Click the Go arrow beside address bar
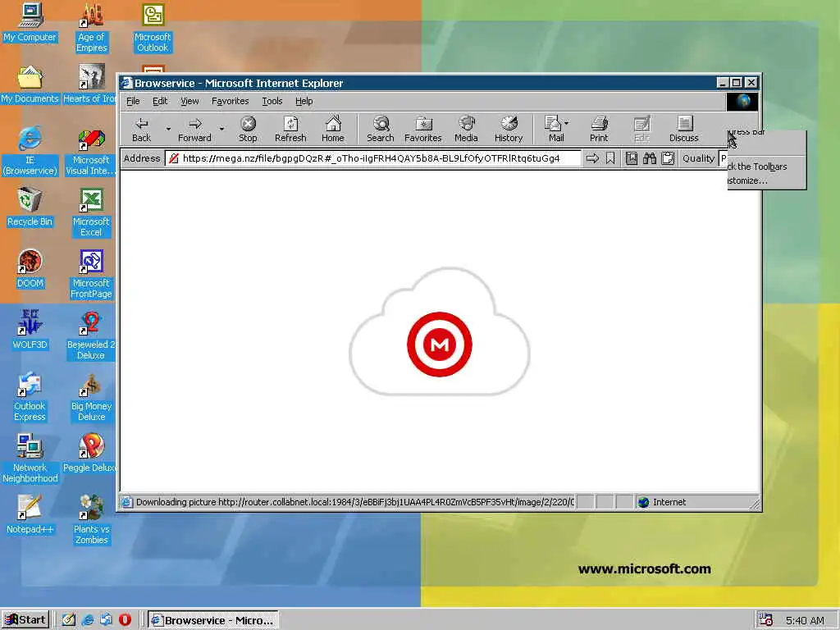The width and height of the screenshot is (840, 630). 592,158
